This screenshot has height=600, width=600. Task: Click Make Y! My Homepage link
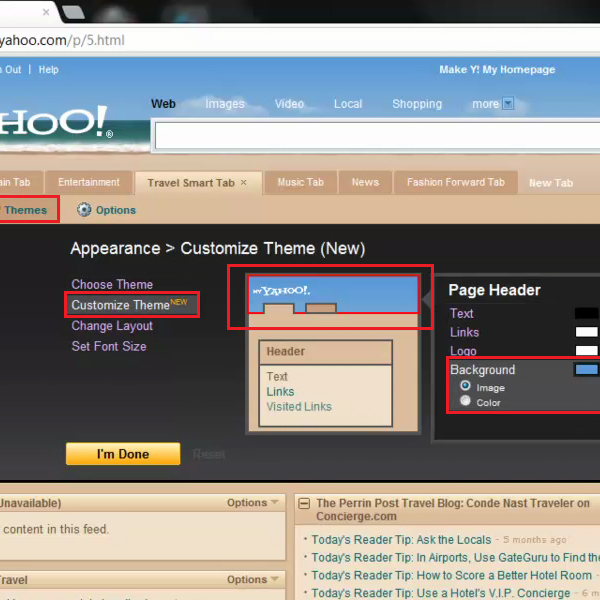[497, 70]
